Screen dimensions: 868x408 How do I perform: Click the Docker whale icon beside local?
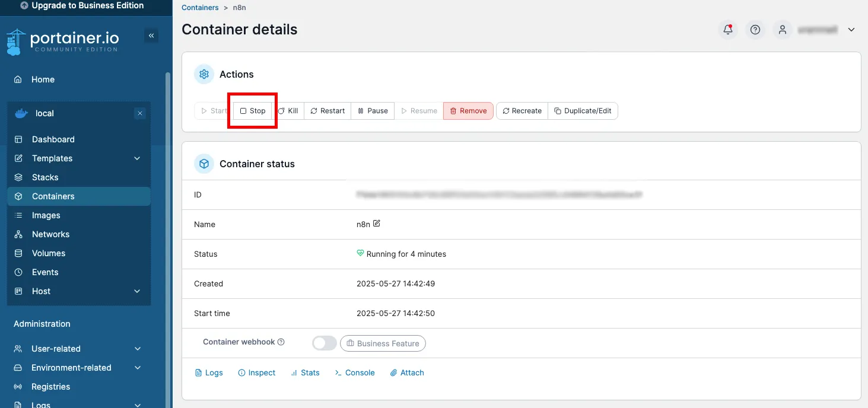tap(21, 113)
